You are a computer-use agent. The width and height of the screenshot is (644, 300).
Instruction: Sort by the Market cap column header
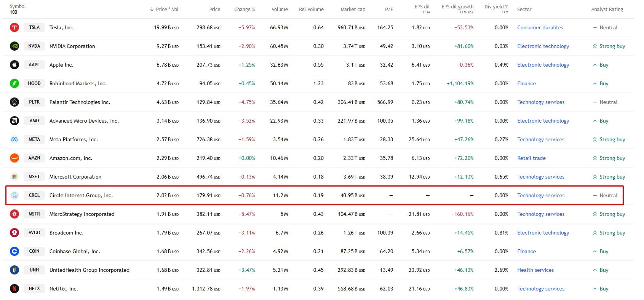[x=353, y=9]
